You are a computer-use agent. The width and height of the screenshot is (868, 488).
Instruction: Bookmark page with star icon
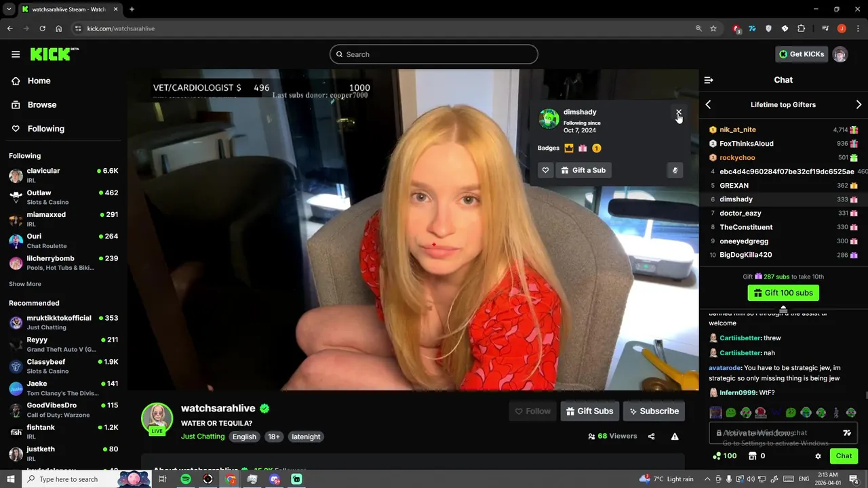coord(713,28)
